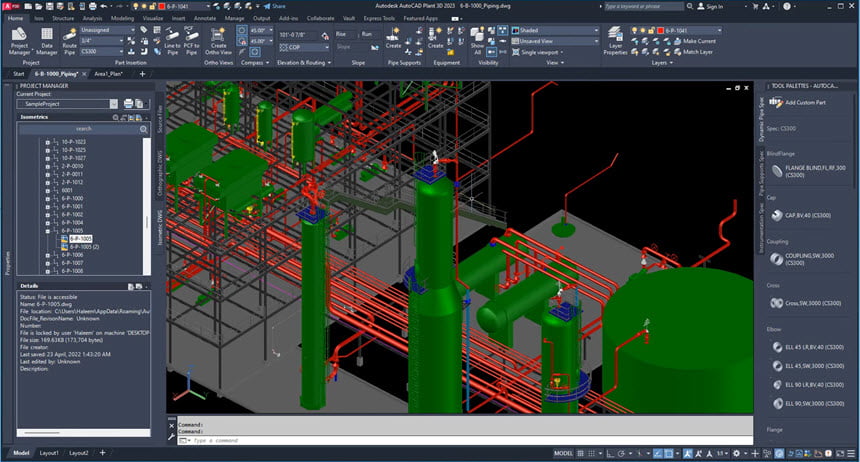Image resolution: width=860 pixels, height=462 pixels.
Task: Click the search magnifier in title bar
Action: 689,7
